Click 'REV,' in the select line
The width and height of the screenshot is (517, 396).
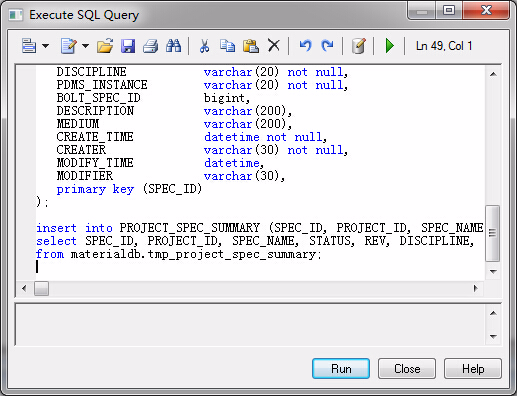point(377,241)
